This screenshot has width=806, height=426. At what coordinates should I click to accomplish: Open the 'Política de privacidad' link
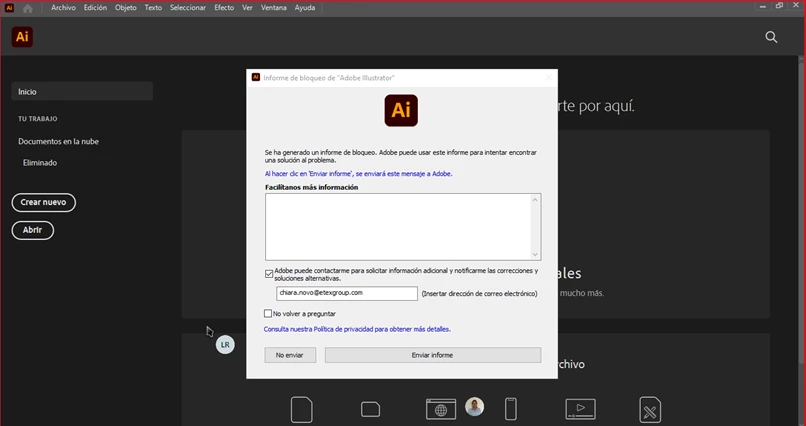pyautogui.click(x=357, y=329)
